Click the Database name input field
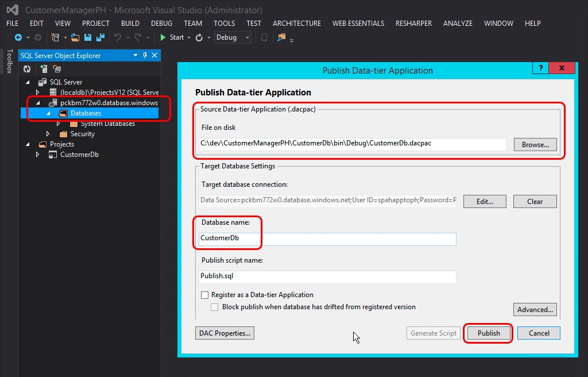This screenshot has height=377, width=588. [x=327, y=238]
